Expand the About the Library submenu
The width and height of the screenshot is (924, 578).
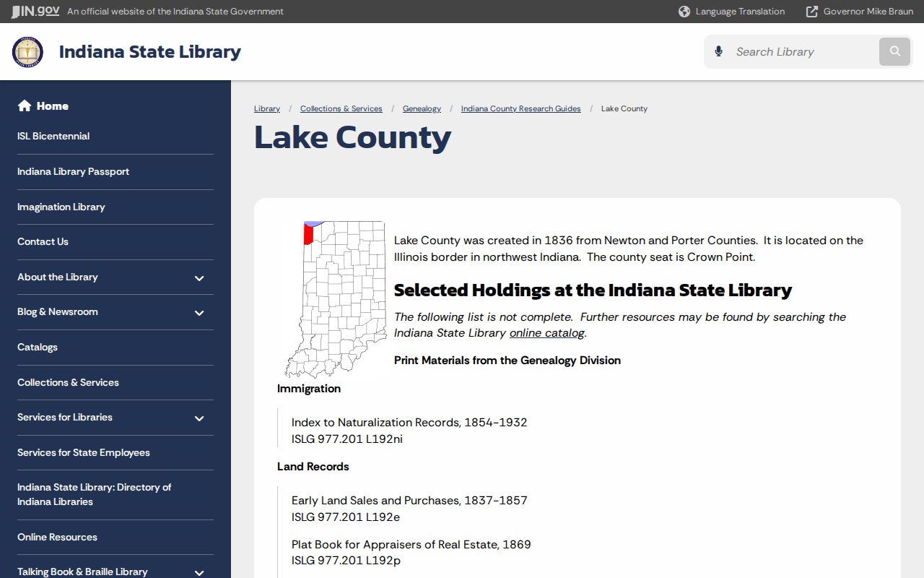(199, 278)
